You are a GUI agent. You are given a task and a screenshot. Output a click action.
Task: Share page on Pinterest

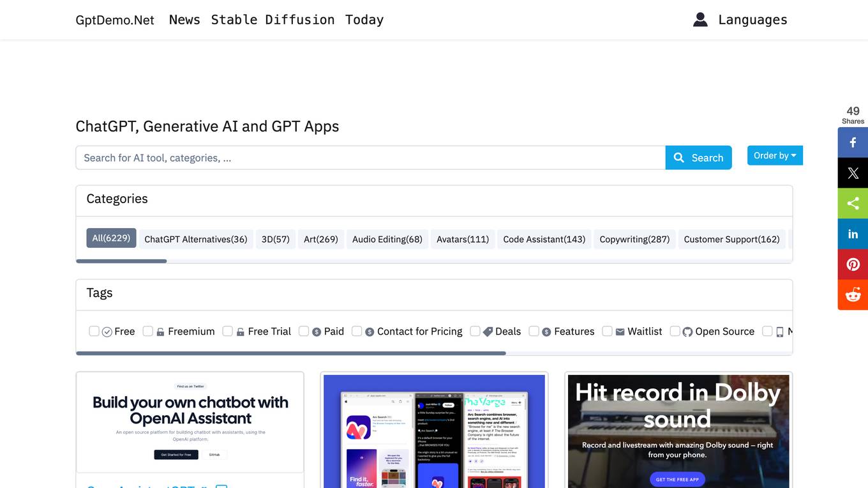[853, 264]
